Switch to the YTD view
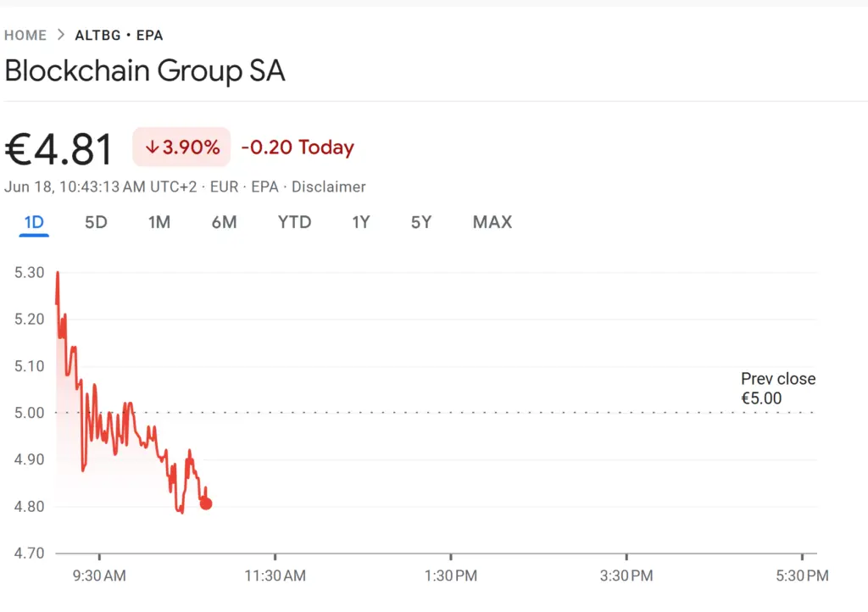 coord(294,222)
